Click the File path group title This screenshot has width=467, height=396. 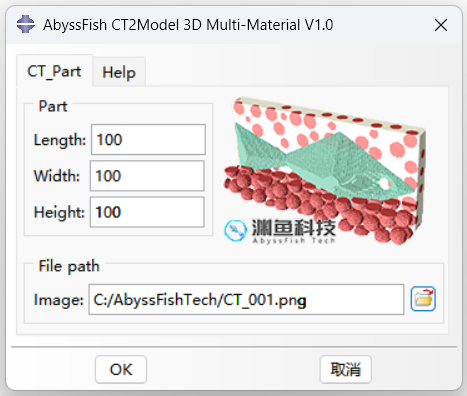click(x=69, y=266)
